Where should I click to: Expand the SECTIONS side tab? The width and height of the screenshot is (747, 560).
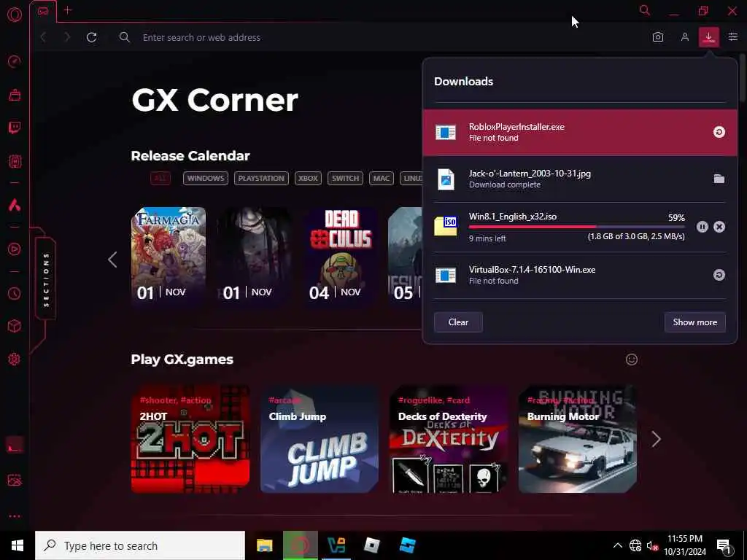[46, 279]
